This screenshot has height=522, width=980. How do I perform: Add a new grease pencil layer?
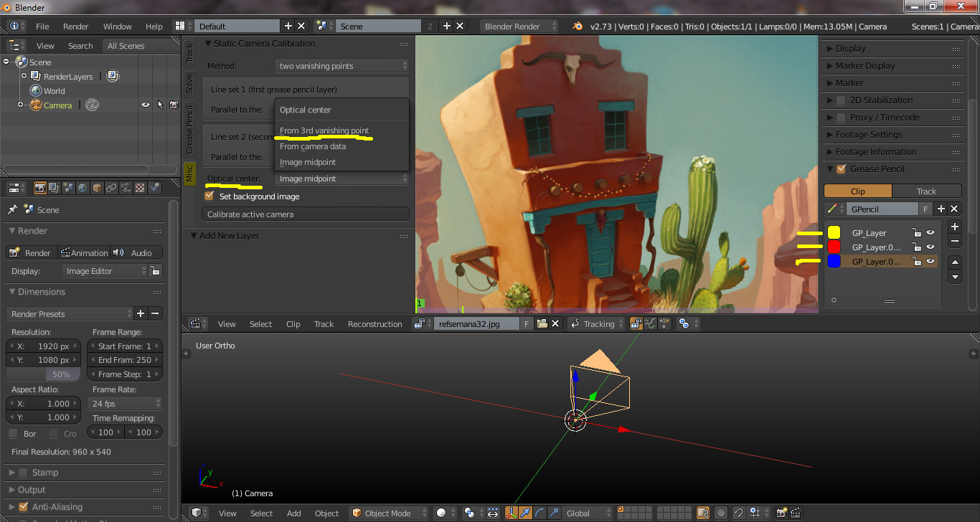coord(955,227)
